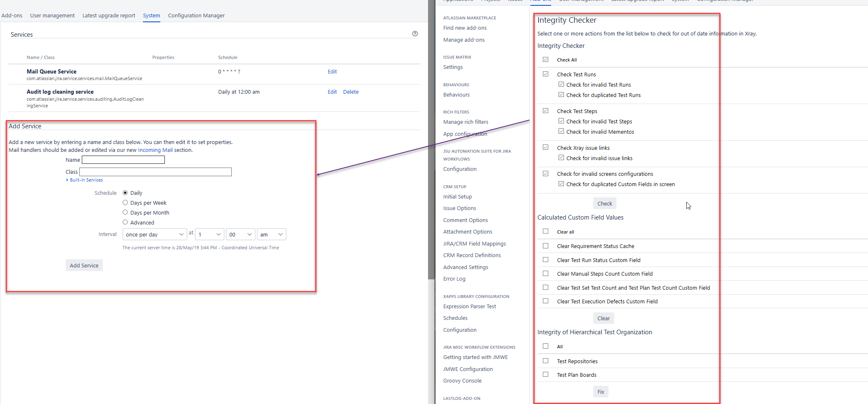
Task: Click the left window vertical scrollbar
Action: click(x=431, y=139)
